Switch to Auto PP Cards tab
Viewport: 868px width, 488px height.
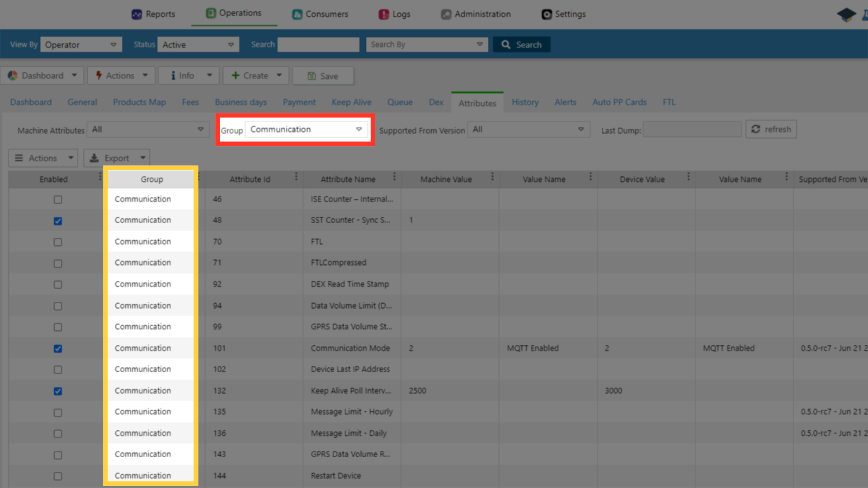[x=619, y=103]
